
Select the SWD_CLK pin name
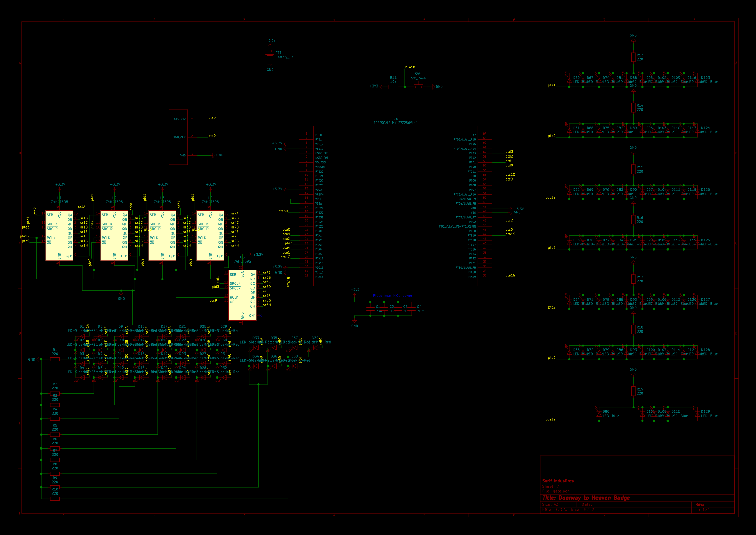coord(179,137)
